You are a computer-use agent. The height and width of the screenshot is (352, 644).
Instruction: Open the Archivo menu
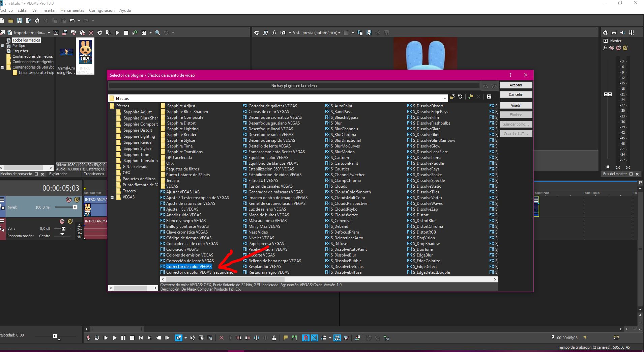coord(6,10)
